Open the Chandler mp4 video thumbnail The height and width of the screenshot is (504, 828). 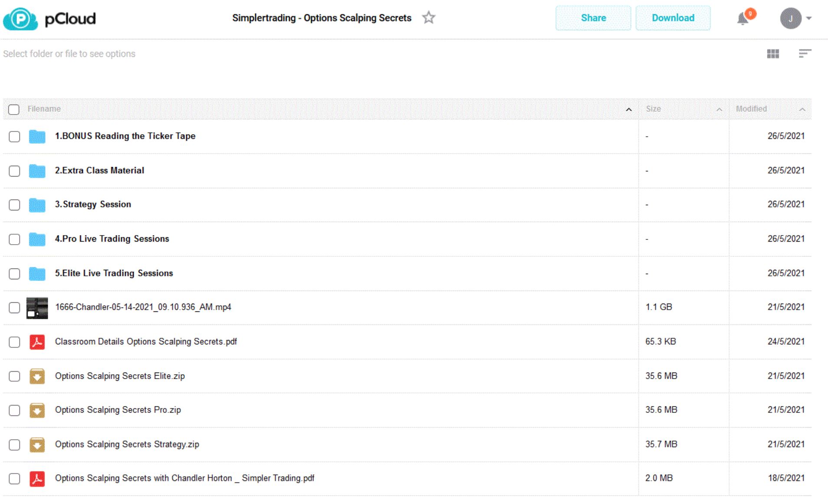(37, 308)
